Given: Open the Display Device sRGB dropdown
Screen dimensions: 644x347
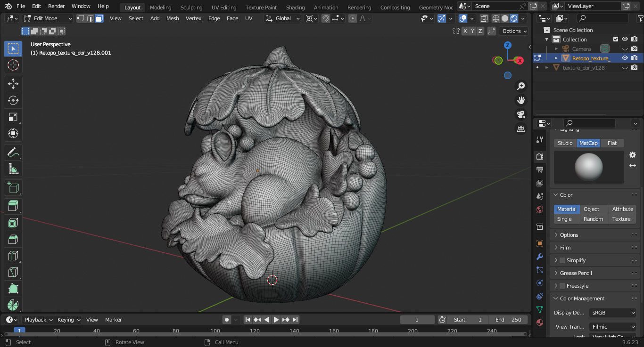Looking at the screenshot, I should 612,313.
